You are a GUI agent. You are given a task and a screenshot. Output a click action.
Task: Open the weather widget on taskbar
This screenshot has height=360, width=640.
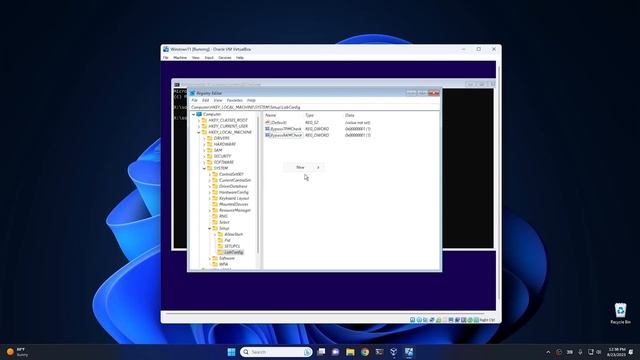18,352
